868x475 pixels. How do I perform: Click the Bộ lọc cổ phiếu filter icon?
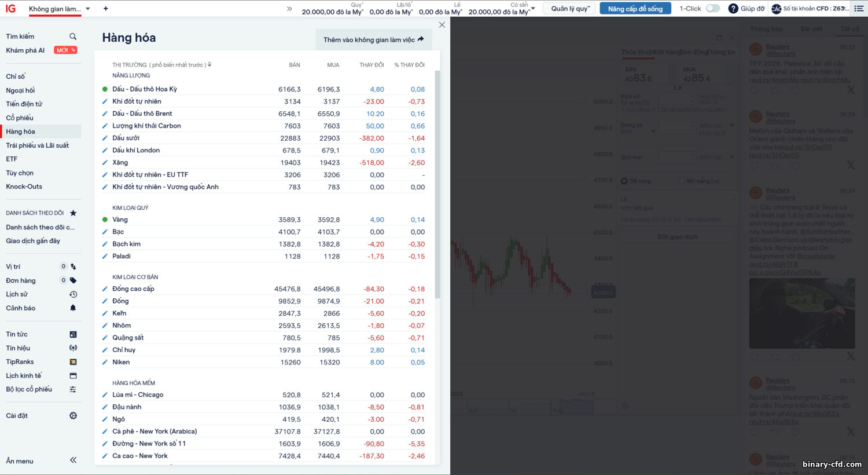coord(73,389)
